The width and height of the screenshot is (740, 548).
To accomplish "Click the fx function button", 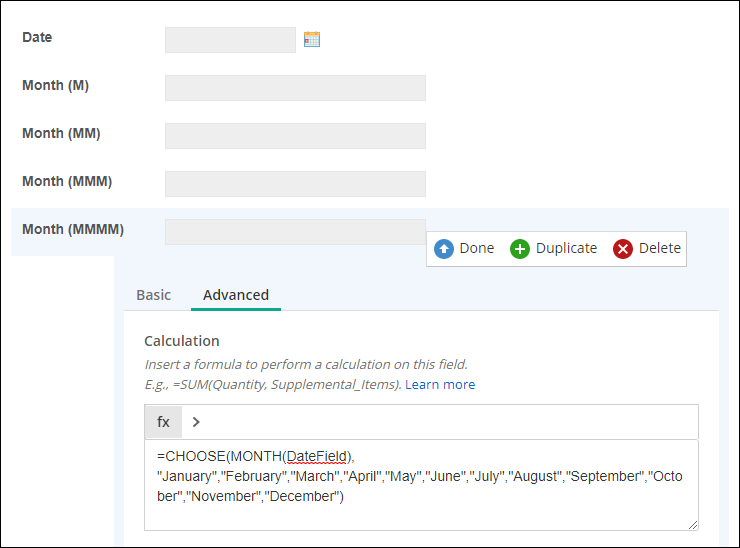I will pyautogui.click(x=163, y=422).
